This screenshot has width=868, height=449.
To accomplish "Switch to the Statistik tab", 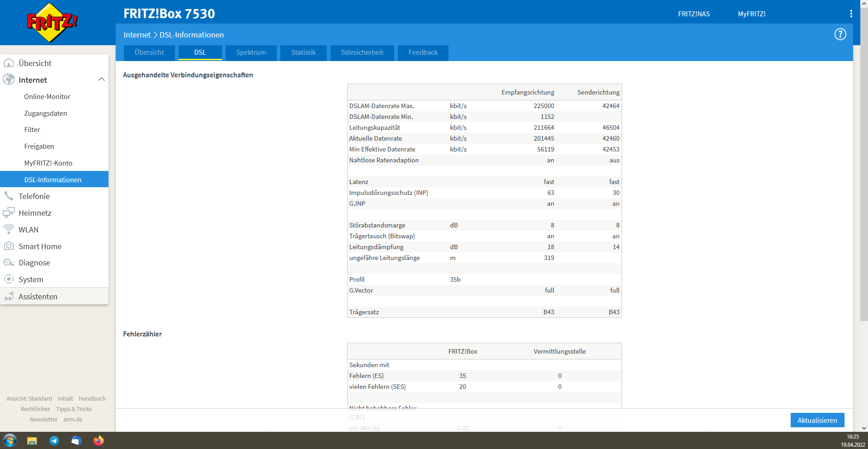I will pyautogui.click(x=303, y=52).
